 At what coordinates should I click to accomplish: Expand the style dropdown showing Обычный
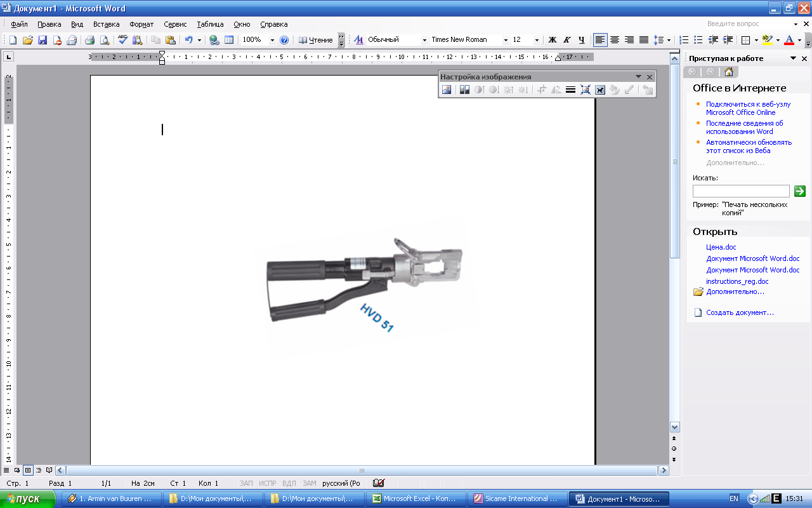point(424,40)
